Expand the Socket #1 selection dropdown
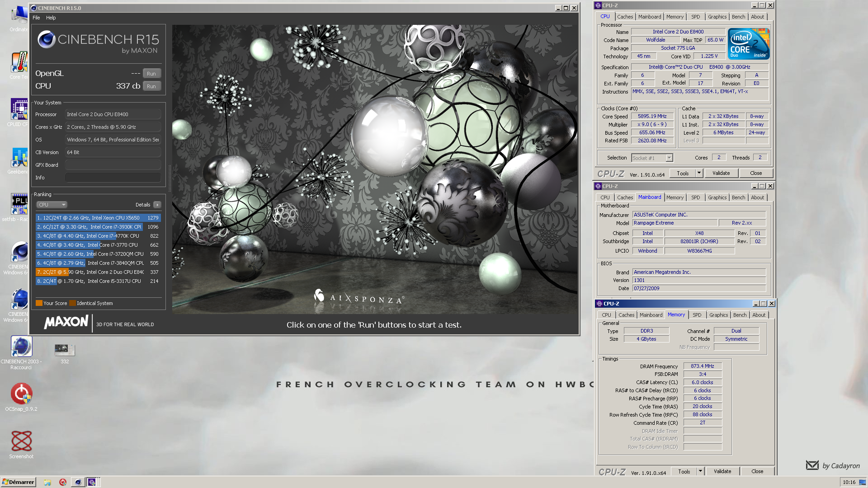 point(670,158)
